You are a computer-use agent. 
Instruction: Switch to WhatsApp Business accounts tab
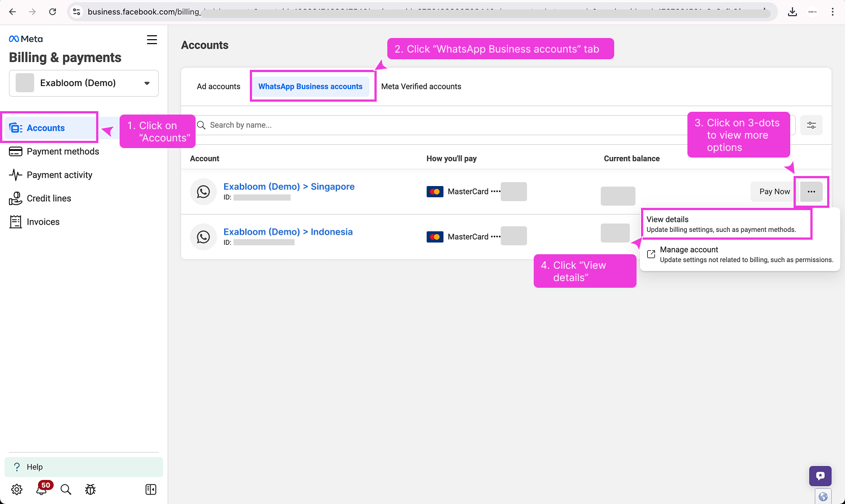[x=310, y=87]
